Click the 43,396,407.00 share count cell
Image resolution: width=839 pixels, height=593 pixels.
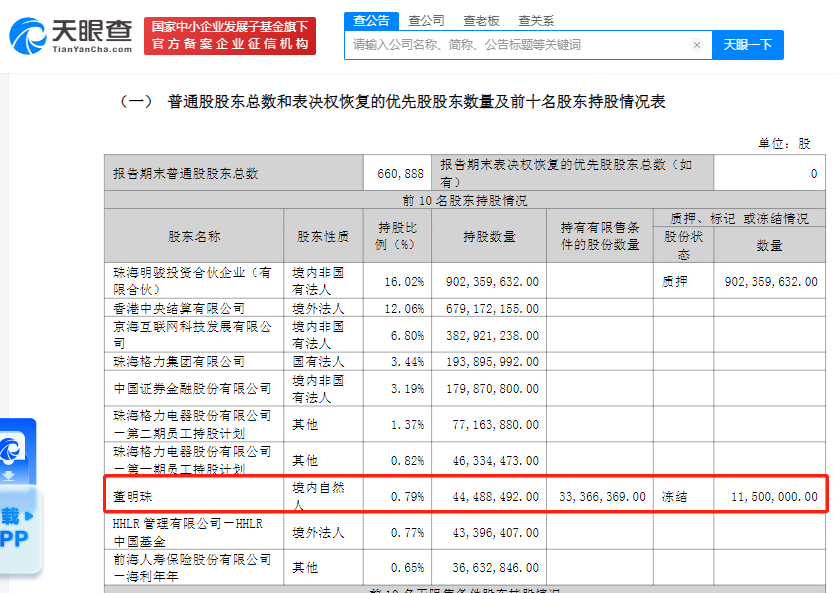[x=489, y=532]
